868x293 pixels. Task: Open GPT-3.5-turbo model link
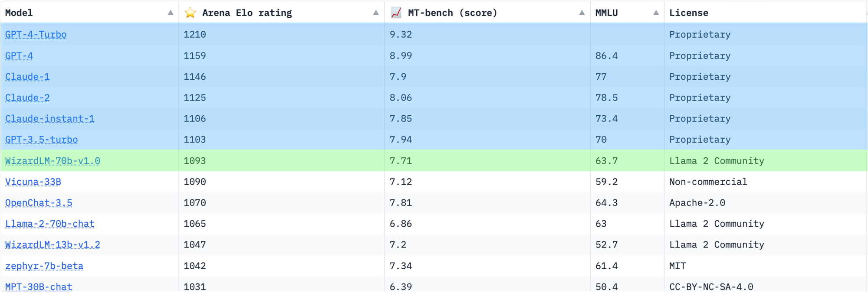tap(41, 140)
